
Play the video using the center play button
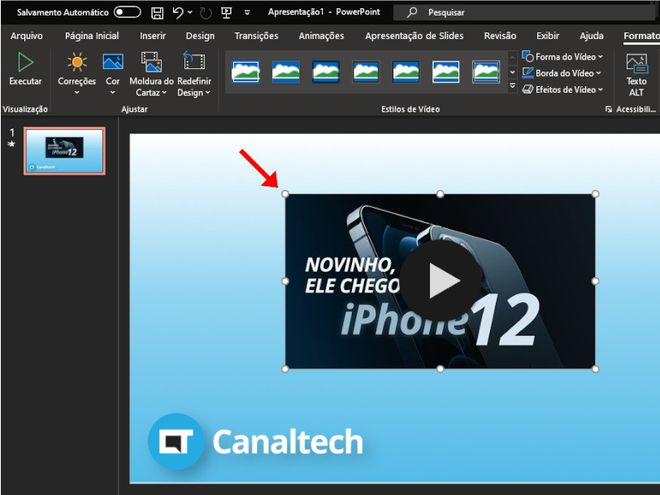tap(441, 281)
